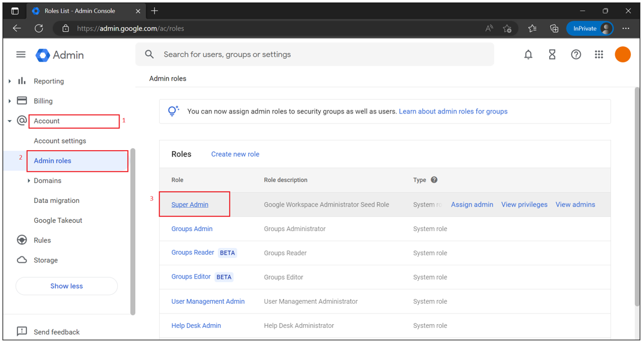Image resolution: width=644 pixels, height=344 pixels.
Task: Click the search magnifier icon
Action: point(150,54)
